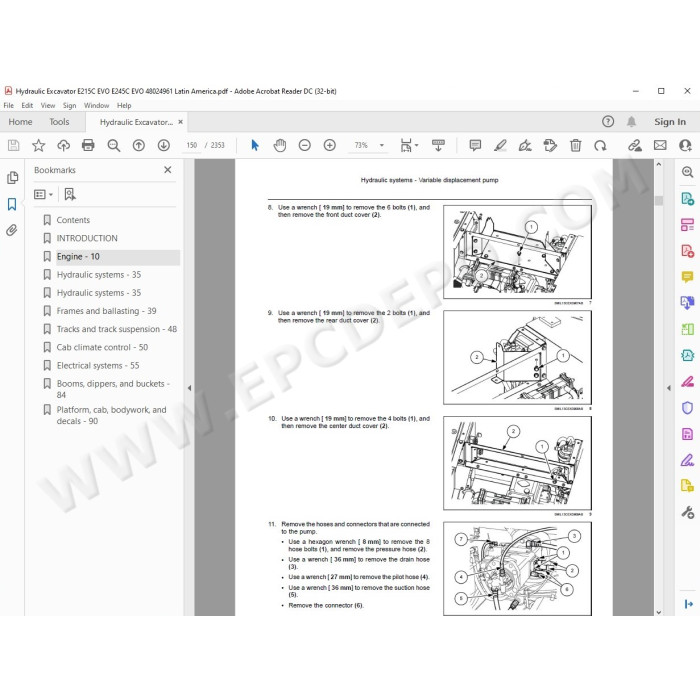
Task: Open the fit page options tool
Action: click(x=408, y=145)
